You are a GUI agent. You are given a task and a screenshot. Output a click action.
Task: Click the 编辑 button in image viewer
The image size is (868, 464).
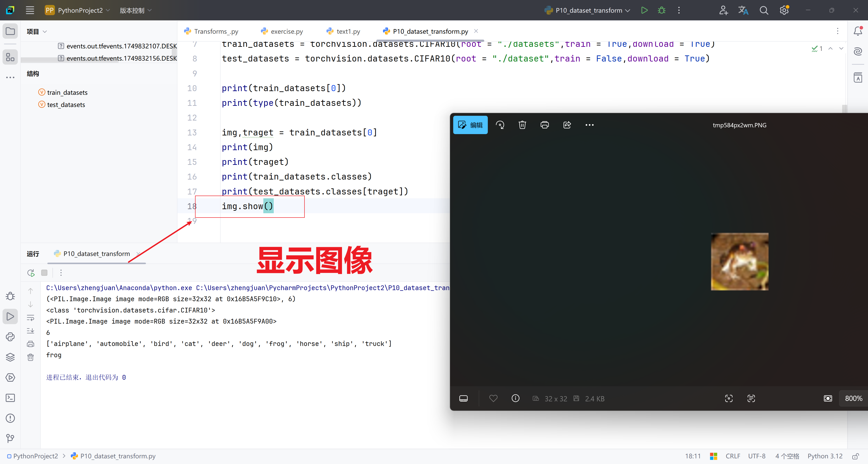(x=470, y=125)
